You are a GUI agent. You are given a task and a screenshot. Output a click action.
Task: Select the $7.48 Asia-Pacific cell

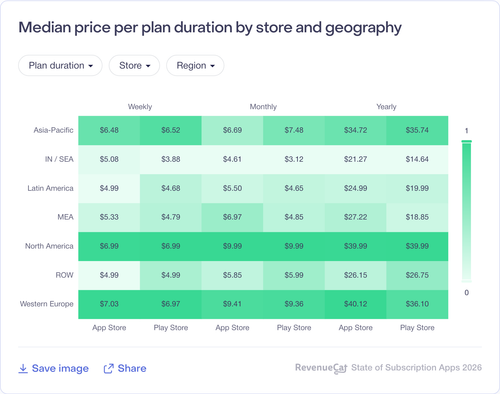(x=294, y=130)
